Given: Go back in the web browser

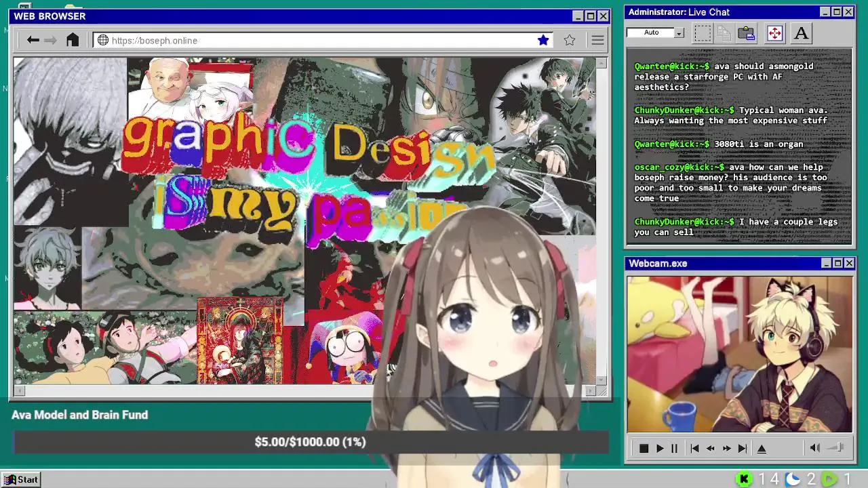Looking at the screenshot, I should coord(33,41).
